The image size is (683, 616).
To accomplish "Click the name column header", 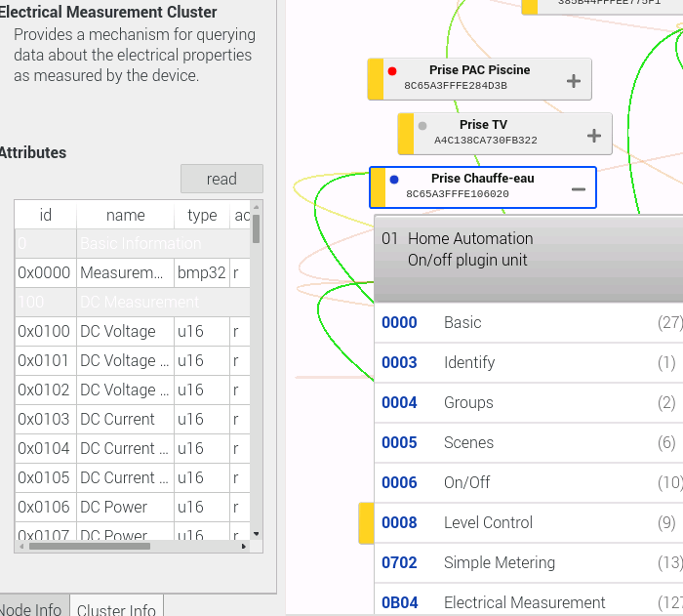I will pos(126,215).
